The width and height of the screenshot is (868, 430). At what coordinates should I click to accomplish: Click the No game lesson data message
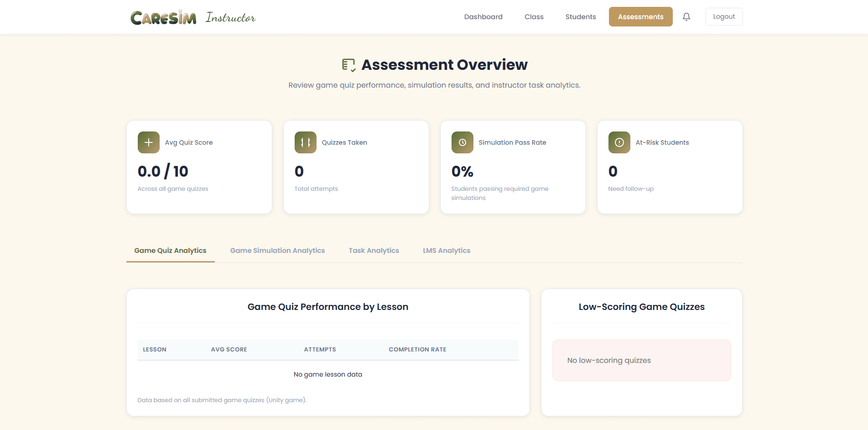[327, 374]
